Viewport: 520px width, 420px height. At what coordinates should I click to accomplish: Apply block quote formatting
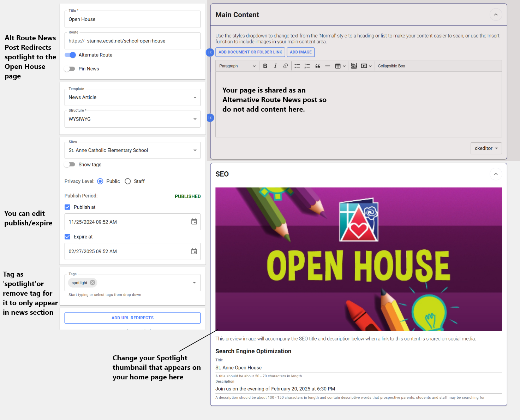click(317, 66)
